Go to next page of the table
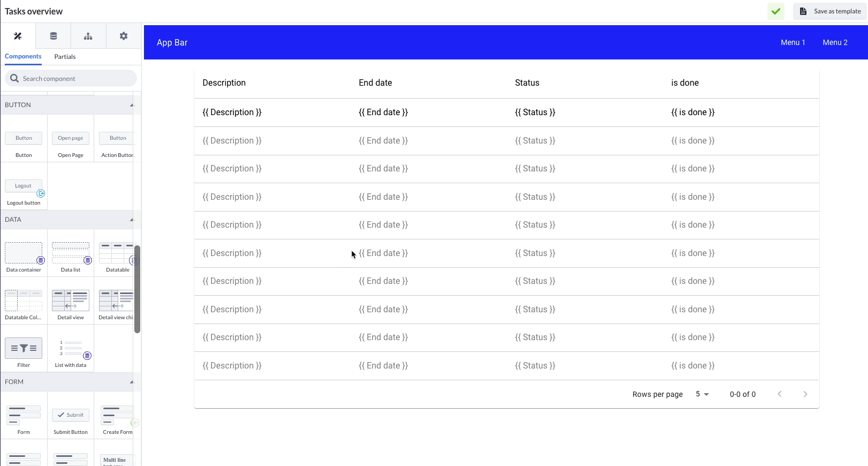 click(805, 394)
